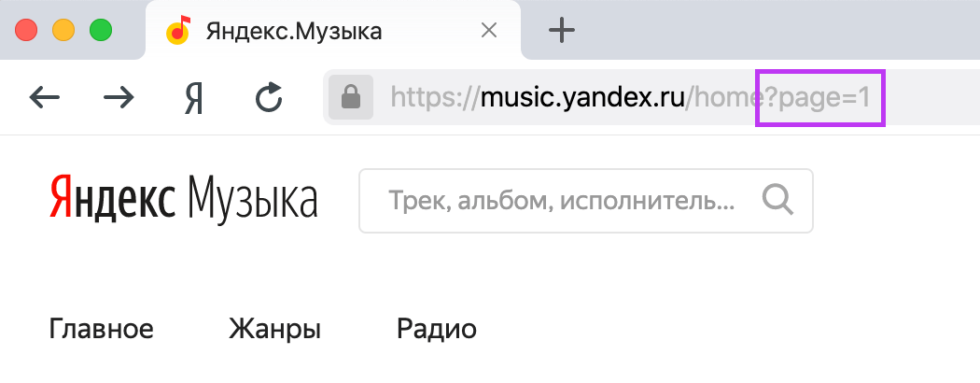Open the Главное section
Screen dimensions: 980x383
(101, 329)
